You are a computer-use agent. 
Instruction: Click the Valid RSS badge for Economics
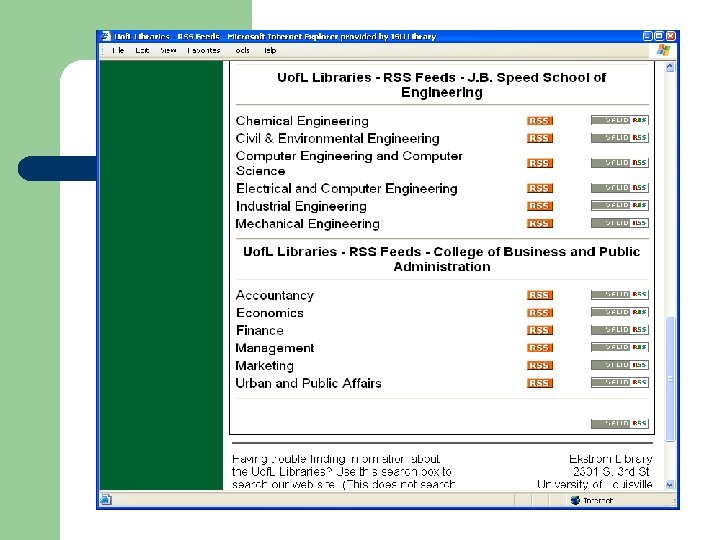pyautogui.click(x=619, y=312)
